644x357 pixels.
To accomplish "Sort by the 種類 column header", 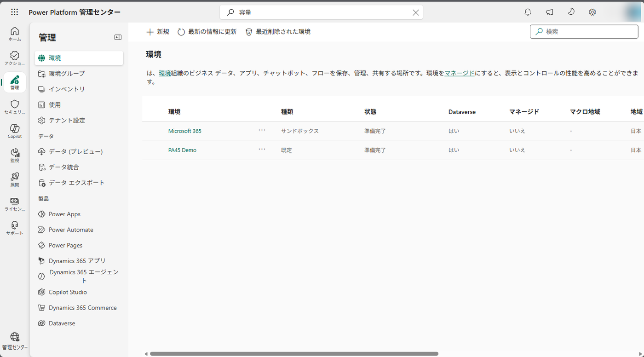I will pyautogui.click(x=287, y=112).
